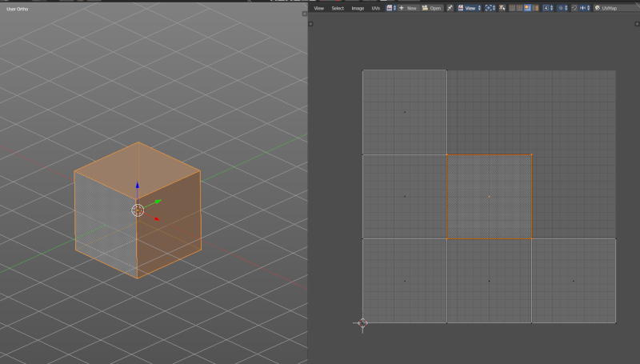Select UV edge selection mode
The width and height of the screenshot is (640, 364).
coord(519,8)
